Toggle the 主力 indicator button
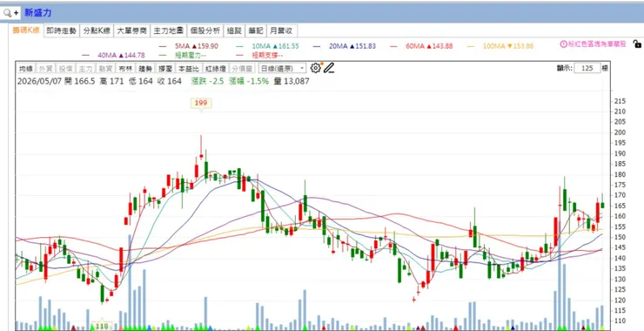This screenshot has height=331, width=644. click(86, 68)
